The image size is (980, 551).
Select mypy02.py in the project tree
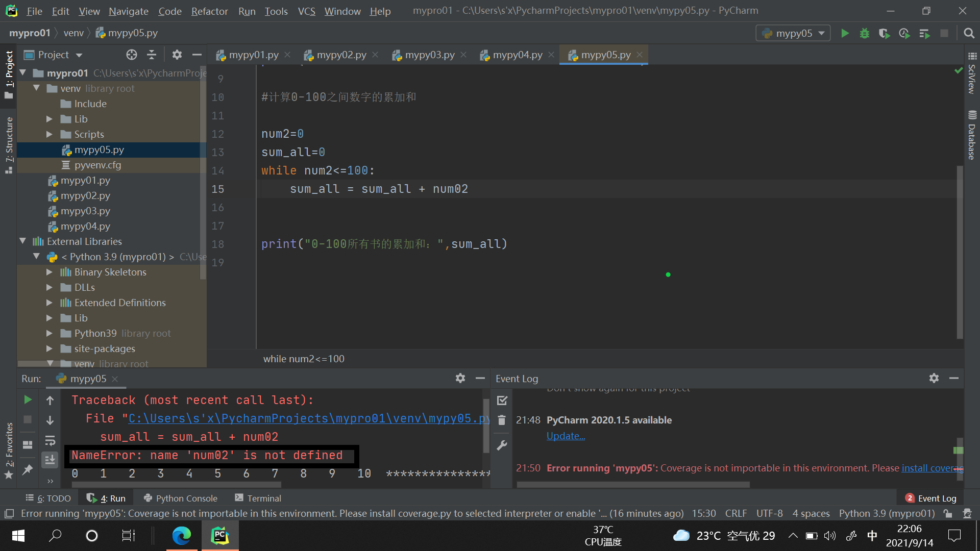85,195
